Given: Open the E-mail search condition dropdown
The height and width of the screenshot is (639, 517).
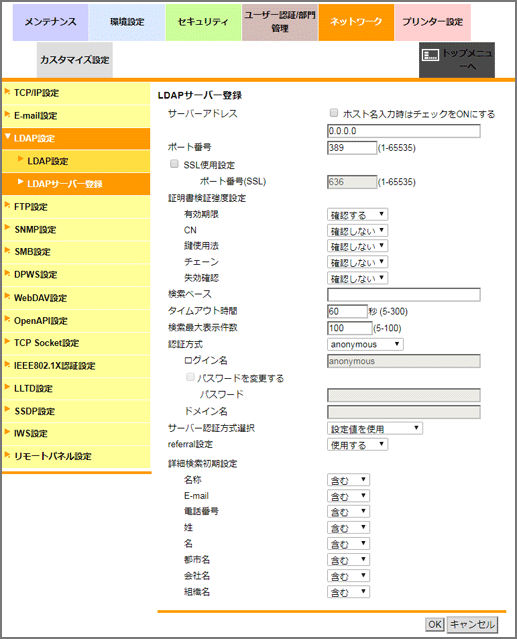Looking at the screenshot, I should (x=348, y=496).
